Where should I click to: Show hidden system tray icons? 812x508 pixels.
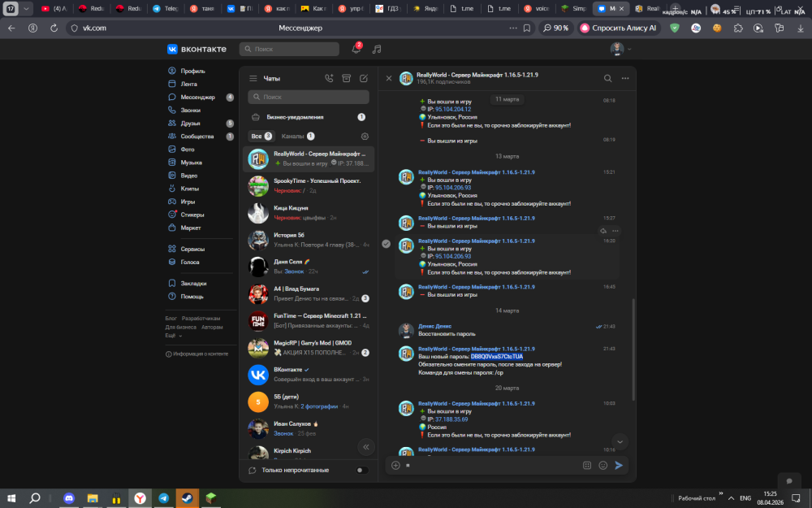732,498
